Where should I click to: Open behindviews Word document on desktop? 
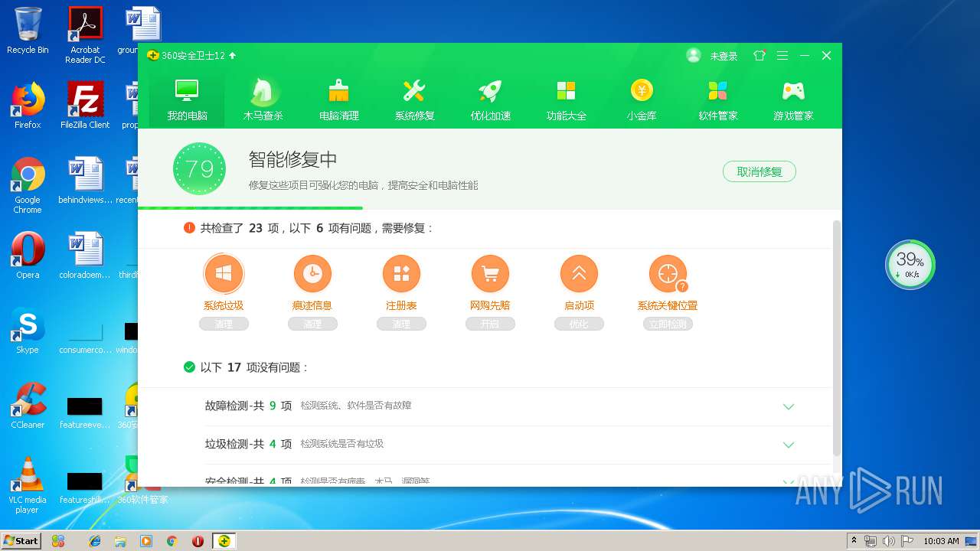coord(85,181)
